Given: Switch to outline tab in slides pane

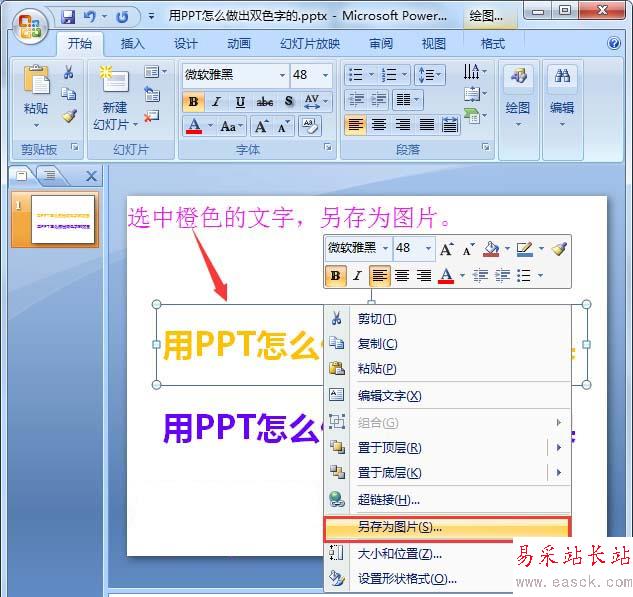Looking at the screenshot, I should [50, 175].
